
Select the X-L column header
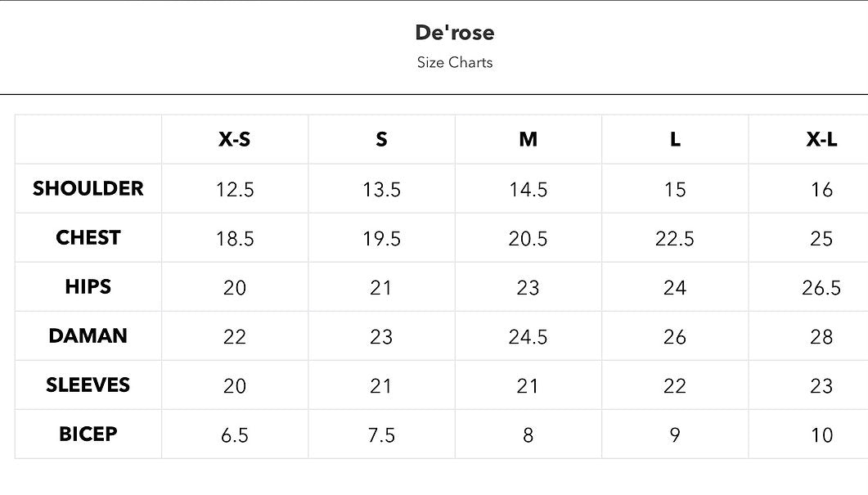(821, 139)
